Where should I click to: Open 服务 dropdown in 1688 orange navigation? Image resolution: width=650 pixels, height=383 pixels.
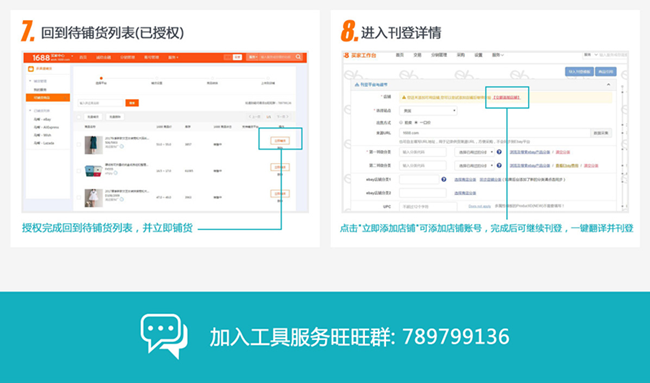[173, 57]
